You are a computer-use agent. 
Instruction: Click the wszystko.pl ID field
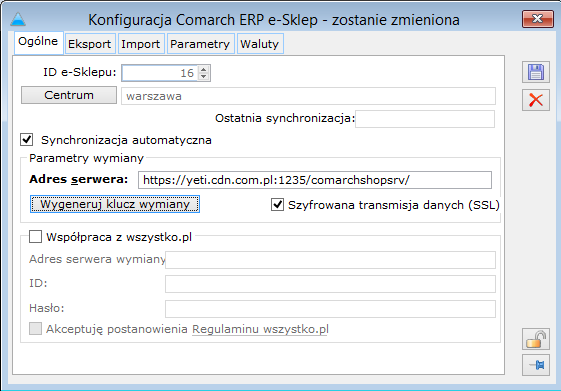coord(330,284)
